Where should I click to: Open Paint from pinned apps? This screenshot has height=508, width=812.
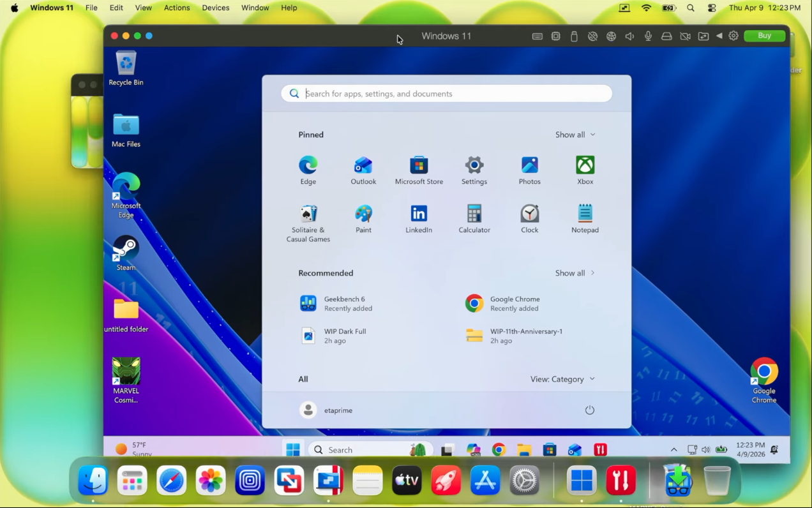363,219
